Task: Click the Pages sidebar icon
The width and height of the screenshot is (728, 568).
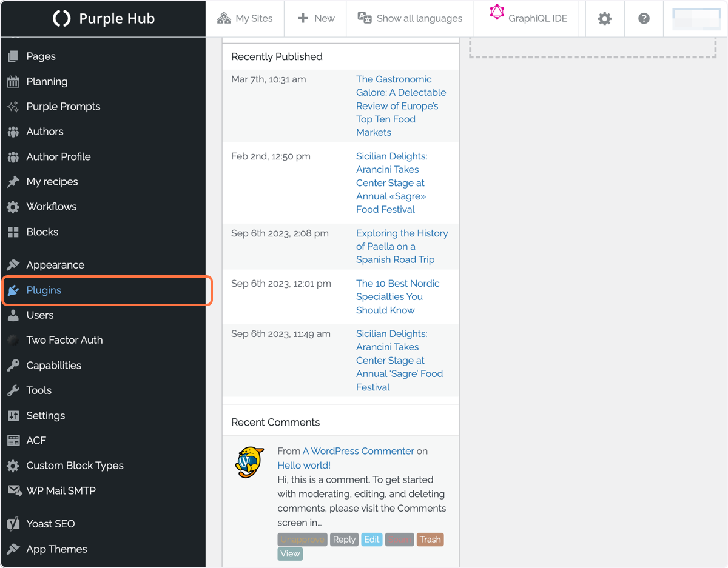Action: click(13, 56)
